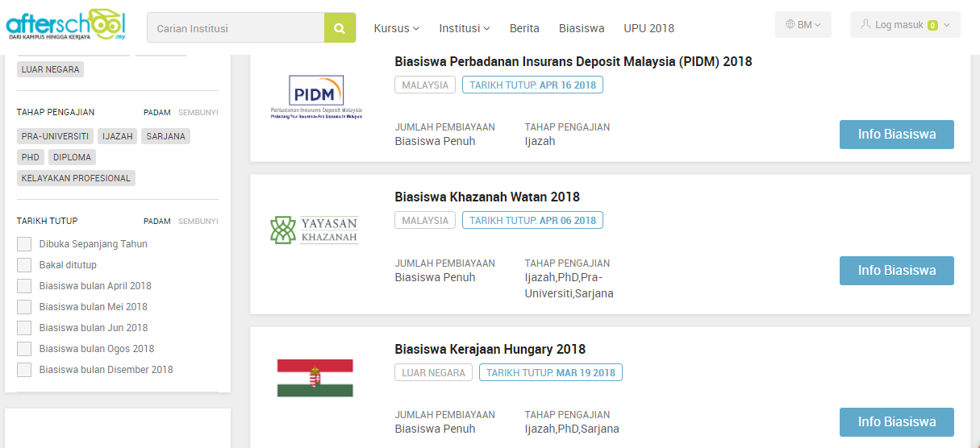This screenshot has height=448, width=980.
Task: Click the Carian Institusi search field
Action: 236,28
